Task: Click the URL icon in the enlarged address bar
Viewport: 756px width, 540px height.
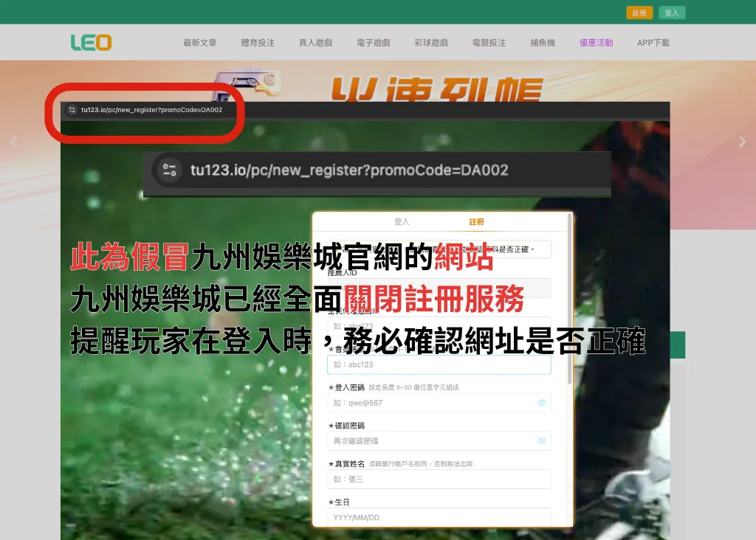Action: coord(168,170)
